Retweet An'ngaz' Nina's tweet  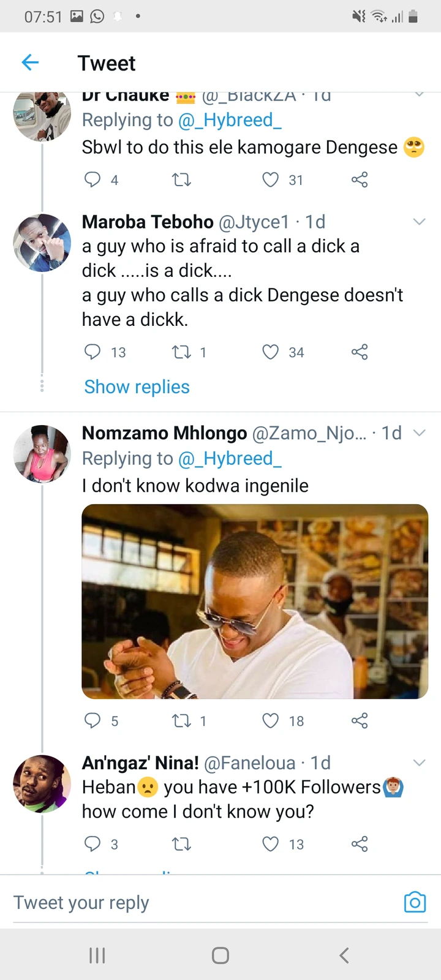[181, 844]
